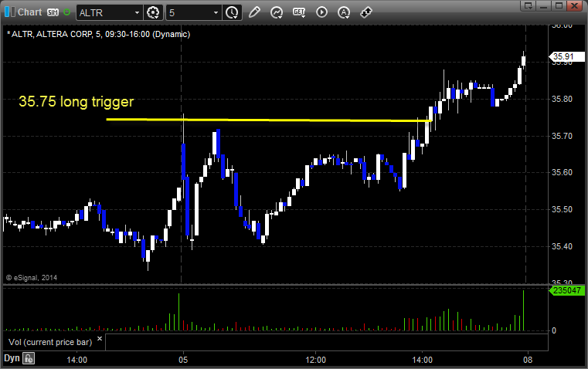Image resolution: width=588 pixels, height=369 pixels.
Task: Open the GET tools menu
Action: 299,12
